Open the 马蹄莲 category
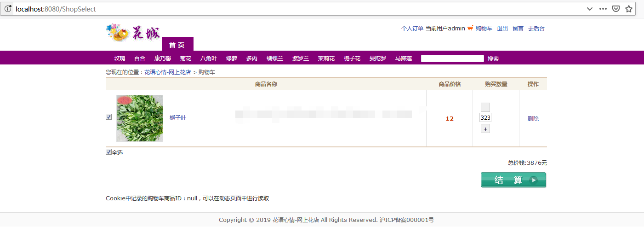Image resolution: width=644 pixels, height=233 pixels. 404,58
